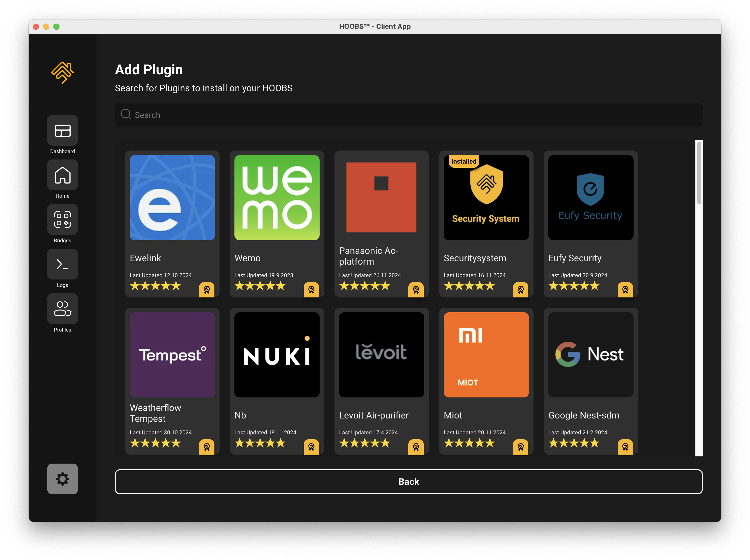Click the Weatherflow Tempest title
This screenshot has height=560, width=750.
coord(156,413)
